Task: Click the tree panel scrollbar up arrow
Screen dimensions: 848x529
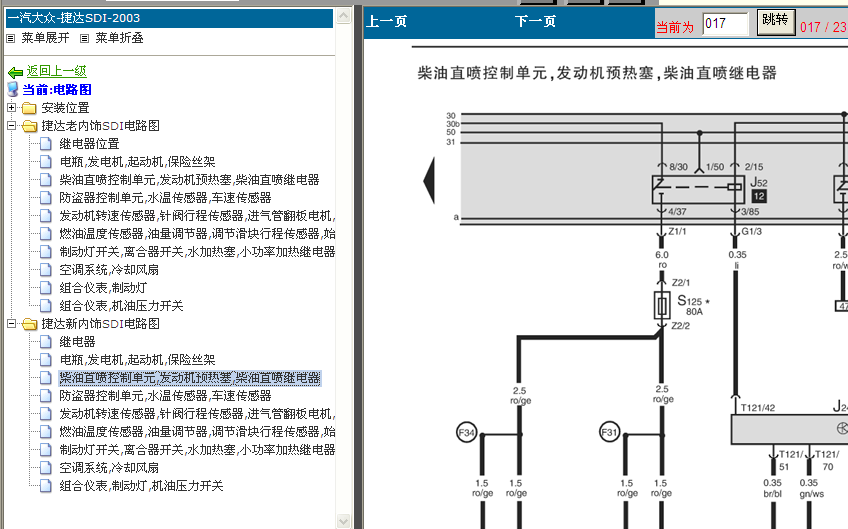Action: pyautogui.click(x=343, y=16)
